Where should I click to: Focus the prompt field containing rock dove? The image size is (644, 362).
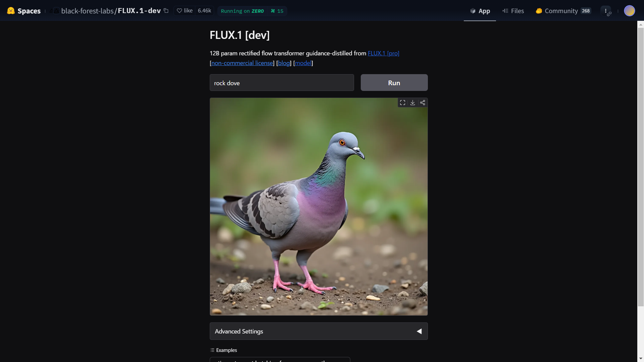282,83
